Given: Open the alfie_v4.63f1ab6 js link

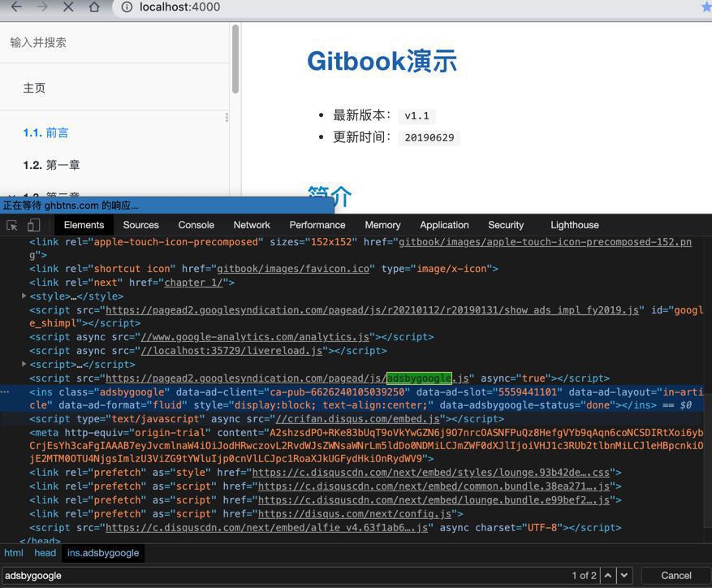Looking at the screenshot, I should click(266, 528).
